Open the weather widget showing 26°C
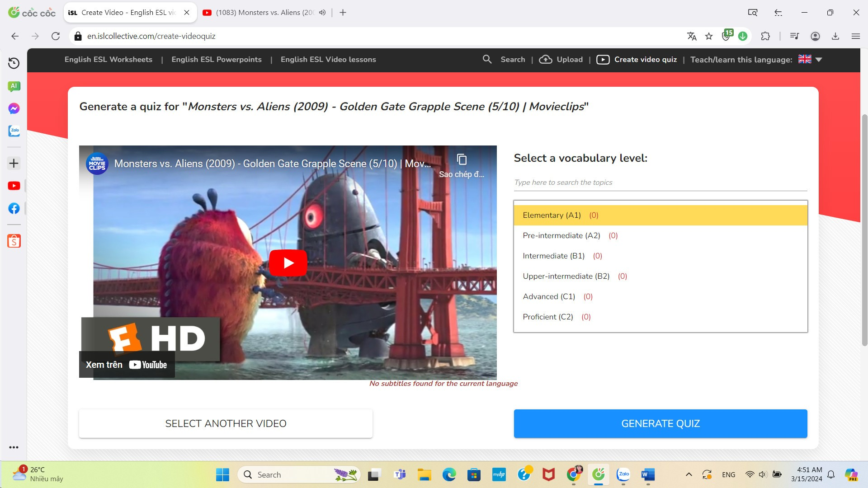 point(37,474)
